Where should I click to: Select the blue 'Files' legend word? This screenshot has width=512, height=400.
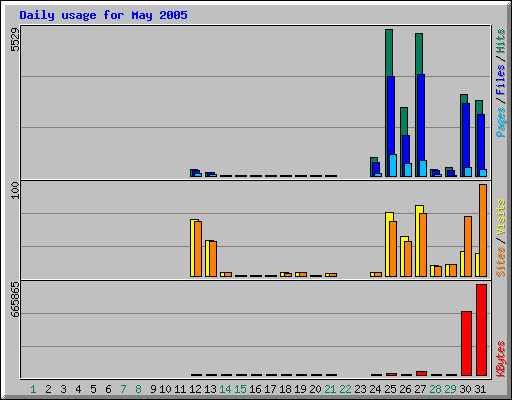pos(501,80)
